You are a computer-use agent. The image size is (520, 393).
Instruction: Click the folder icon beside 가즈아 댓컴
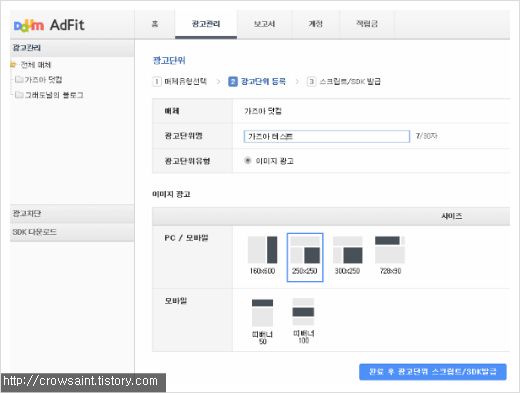click(x=19, y=79)
